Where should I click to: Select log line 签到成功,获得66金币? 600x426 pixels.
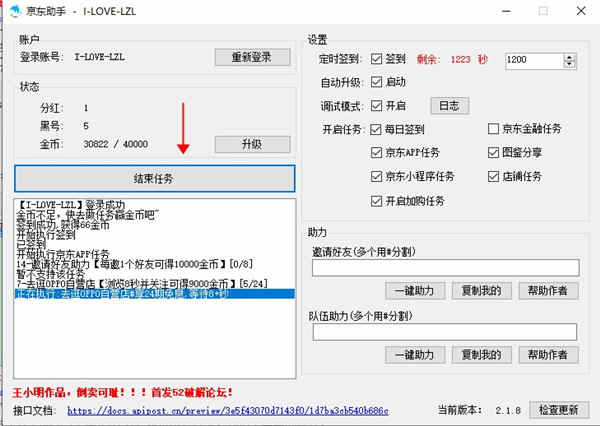(x=63, y=225)
